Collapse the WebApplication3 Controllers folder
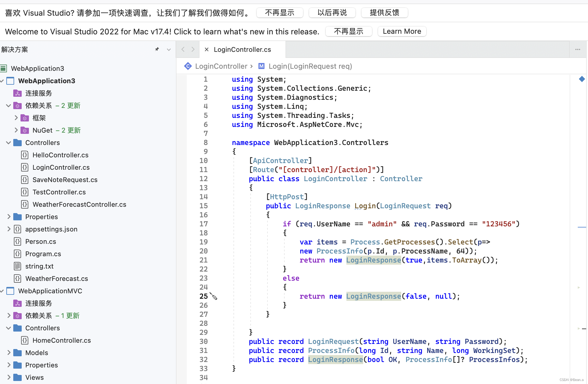 click(x=9, y=143)
